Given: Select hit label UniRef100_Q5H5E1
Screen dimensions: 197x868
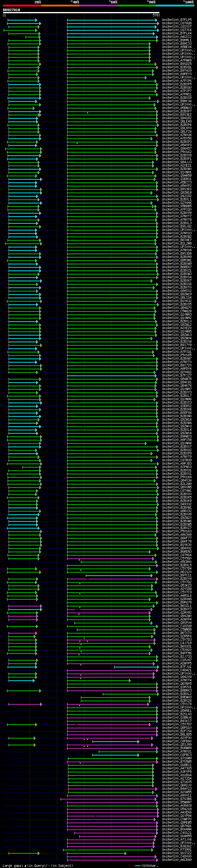Looking at the screenshot, I should click(177, 711).
